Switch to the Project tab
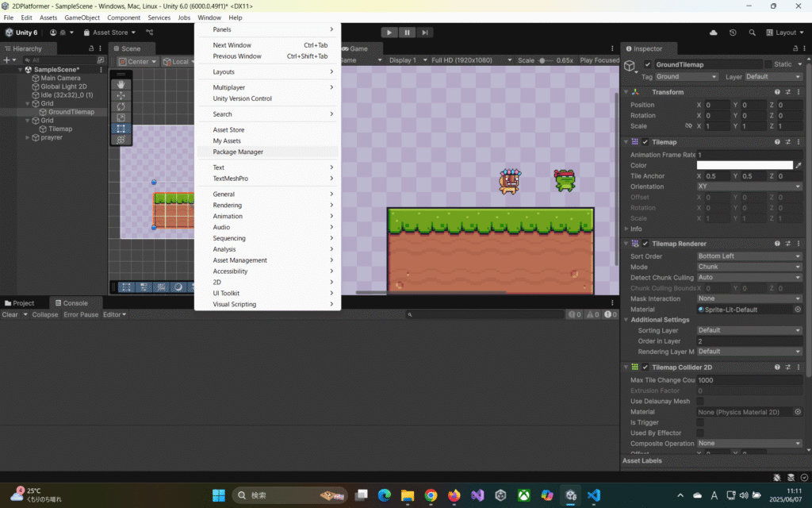812x508 pixels. [20, 303]
